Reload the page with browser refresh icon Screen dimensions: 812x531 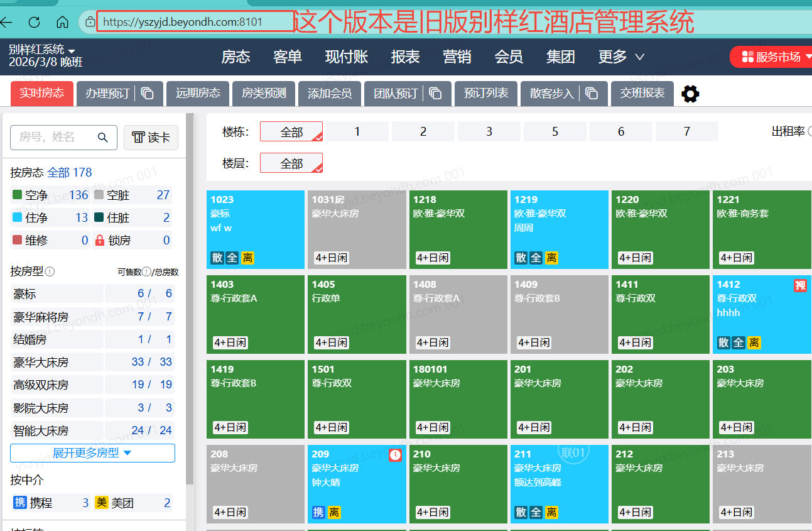pyautogui.click(x=35, y=23)
